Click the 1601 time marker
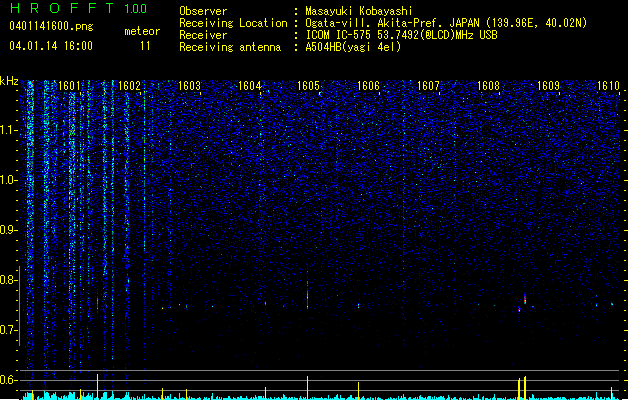 click(x=69, y=86)
